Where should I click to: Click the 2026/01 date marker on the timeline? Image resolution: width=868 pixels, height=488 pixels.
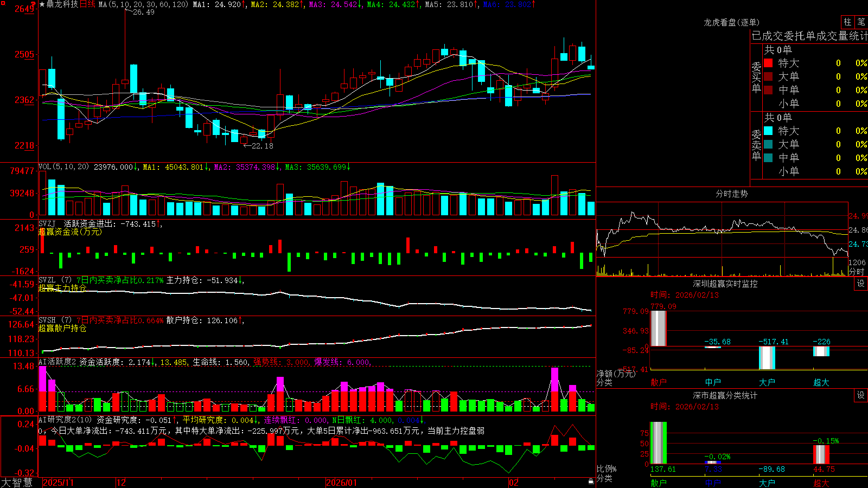point(342,483)
